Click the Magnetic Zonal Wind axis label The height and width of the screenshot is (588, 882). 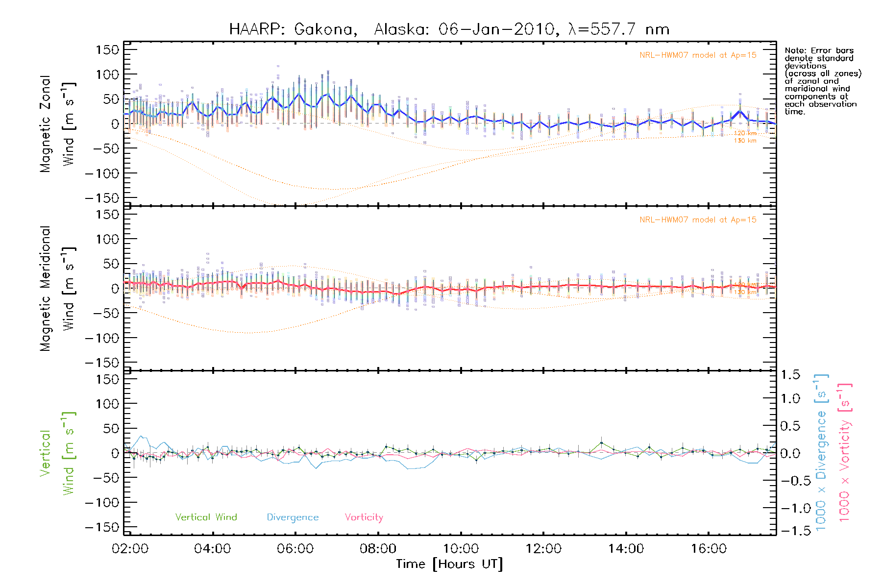(x=57, y=123)
